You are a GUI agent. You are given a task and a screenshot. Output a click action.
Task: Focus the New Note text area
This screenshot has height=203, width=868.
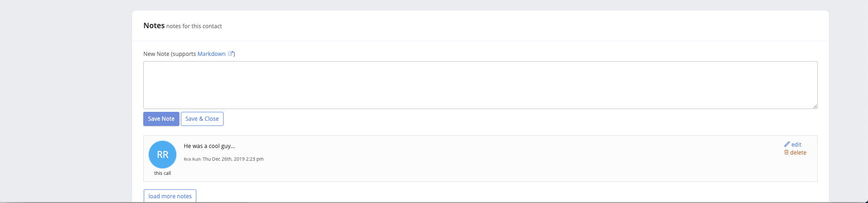480,85
